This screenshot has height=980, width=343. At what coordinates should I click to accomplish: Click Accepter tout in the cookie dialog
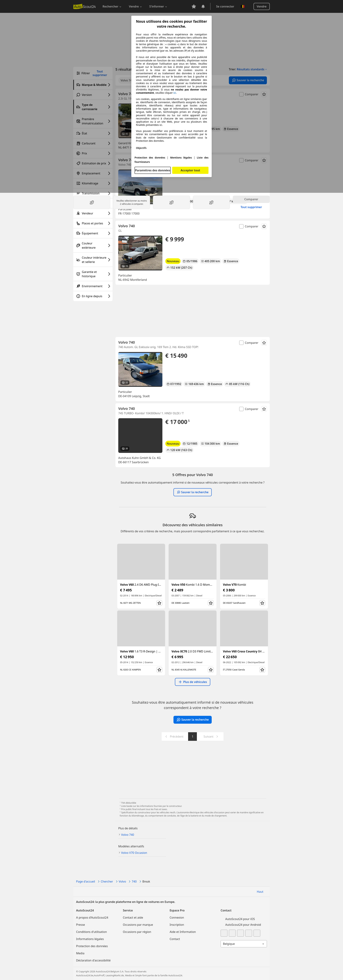[190, 170]
